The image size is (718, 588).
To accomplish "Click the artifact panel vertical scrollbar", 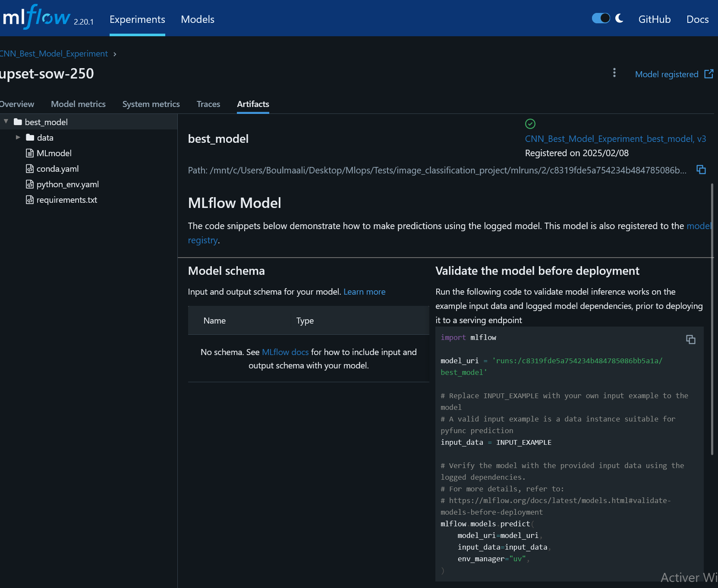I will [712, 319].
